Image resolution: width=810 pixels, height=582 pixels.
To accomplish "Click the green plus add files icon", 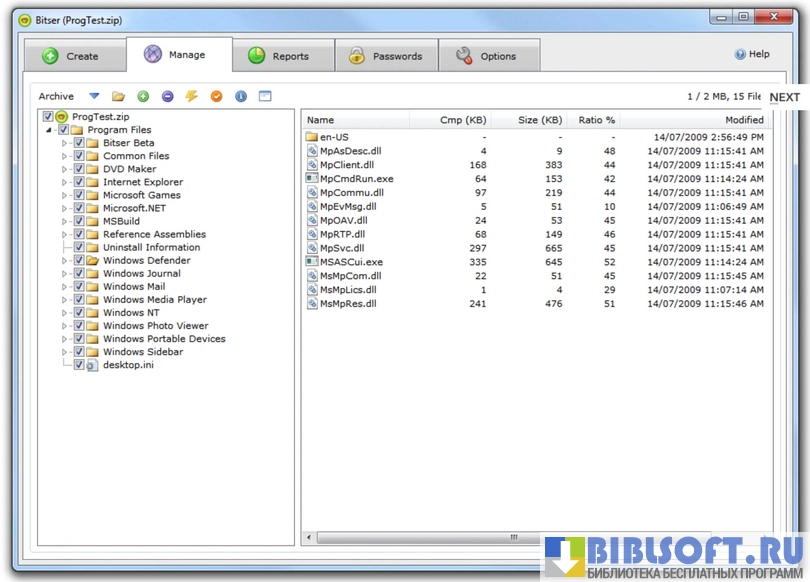I will click(143, 96).
